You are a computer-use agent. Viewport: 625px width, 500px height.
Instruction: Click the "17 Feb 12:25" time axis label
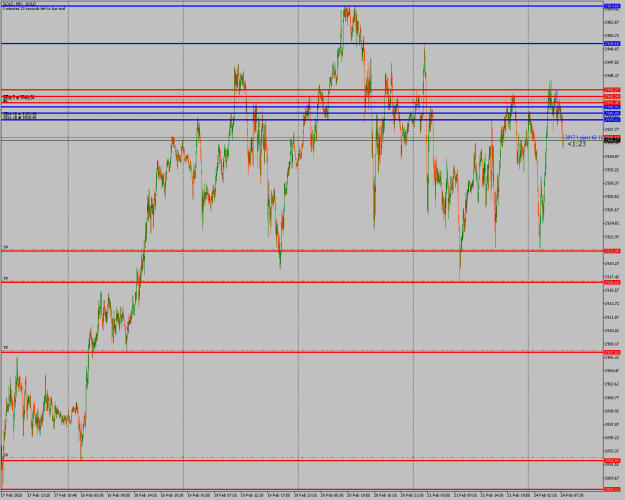pos(39,495)
